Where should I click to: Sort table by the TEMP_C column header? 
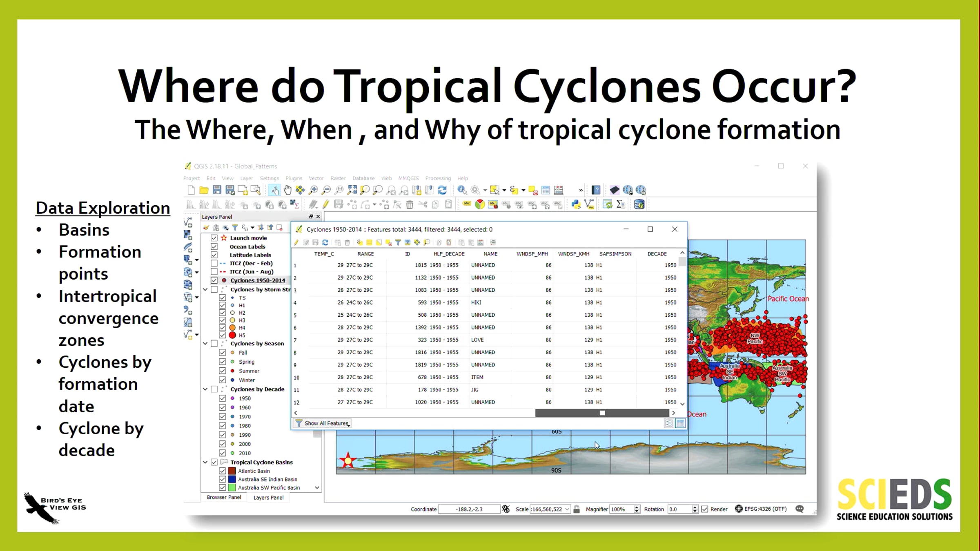coord(324,254)
